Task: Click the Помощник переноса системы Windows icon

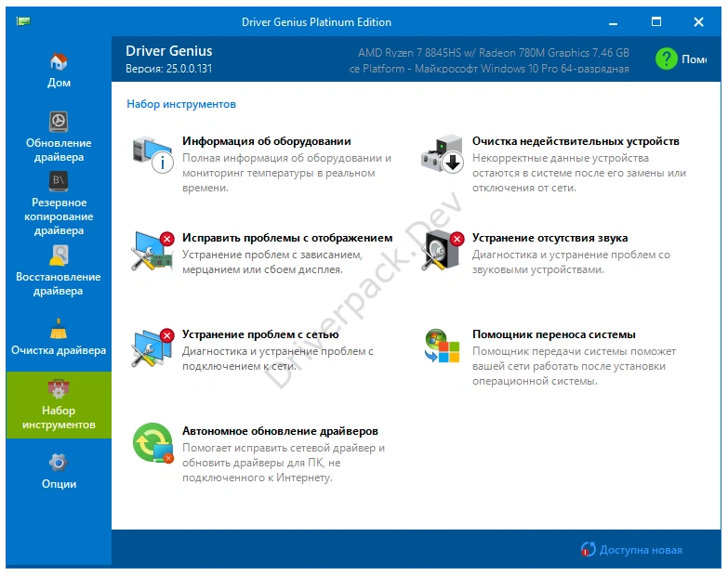Action: [x=442, y=346]
